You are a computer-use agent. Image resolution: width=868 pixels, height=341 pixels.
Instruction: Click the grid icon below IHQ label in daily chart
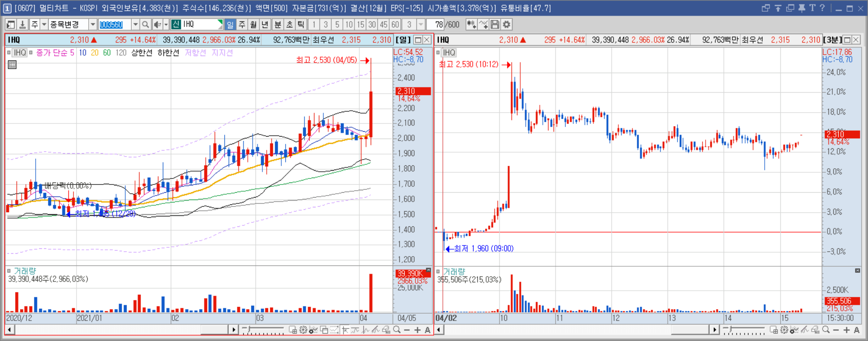point(12,64)
